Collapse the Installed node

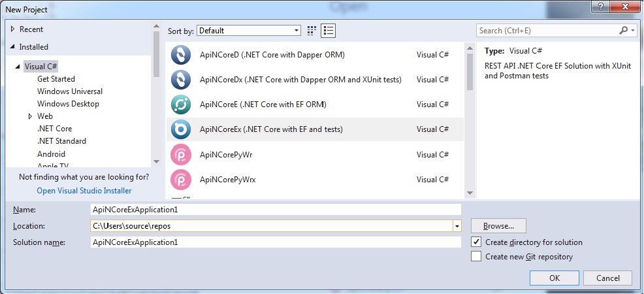tap(12, 47)
